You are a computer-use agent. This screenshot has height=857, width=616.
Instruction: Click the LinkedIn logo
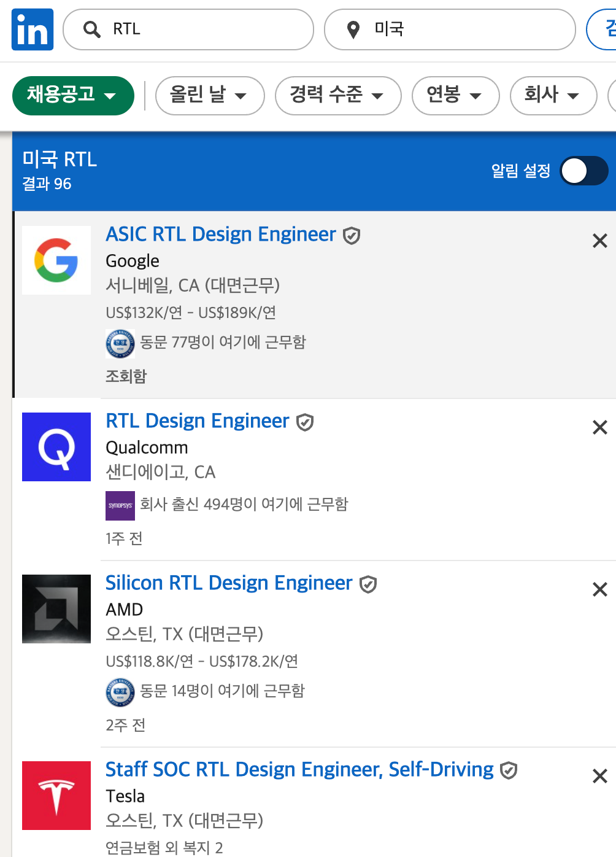(x=32, y=29)
